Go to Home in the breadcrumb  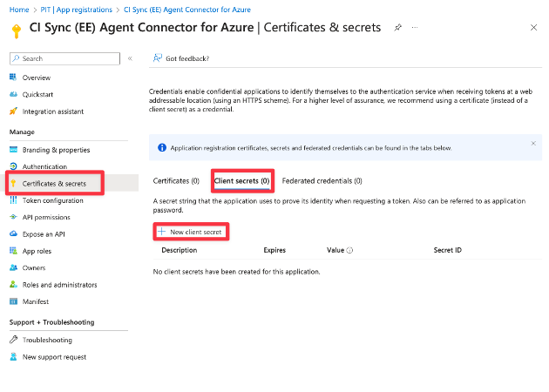point(19,10)
